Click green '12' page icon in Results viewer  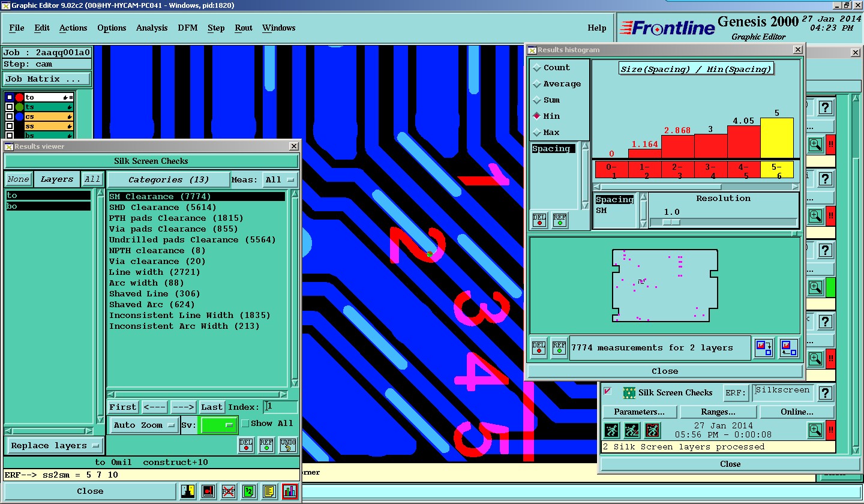(249, 491)
